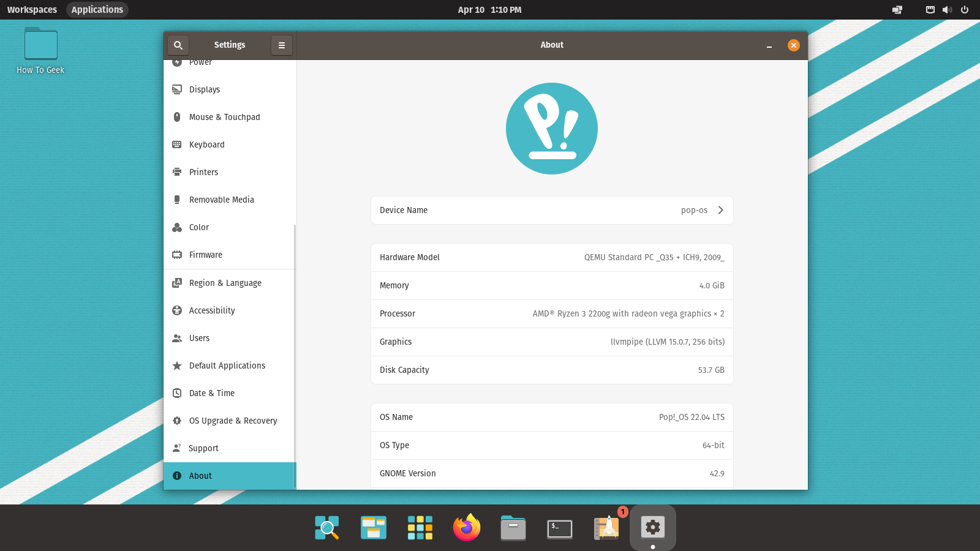Click the Region & Language icon
The width and height of the screenshot is (980, 551).
177,283
